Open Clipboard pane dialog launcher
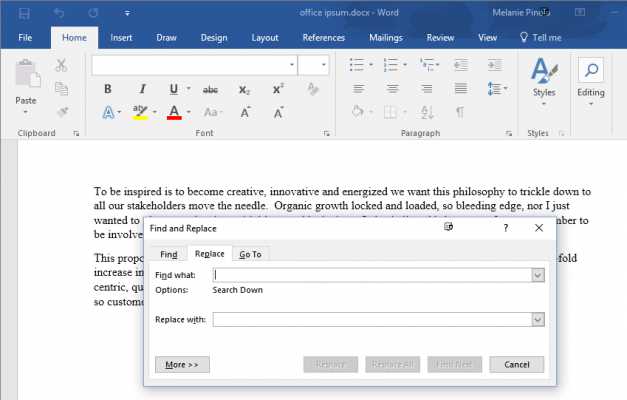Image resolution: width=627 pixels, height=400 pixels. 76,134
